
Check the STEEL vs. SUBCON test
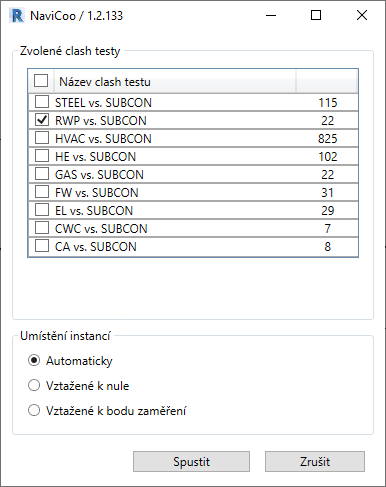click(x=42, y=102)
